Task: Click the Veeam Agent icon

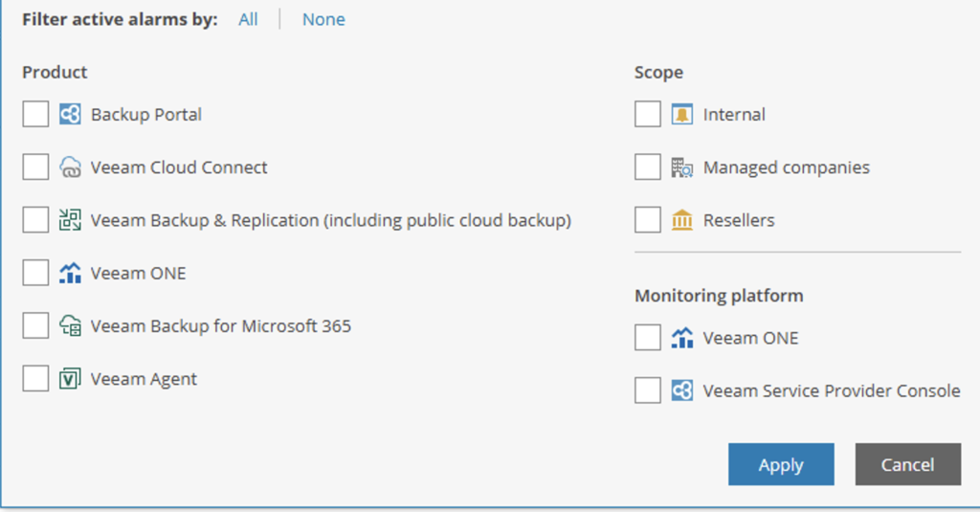Action: tap(70, 379)
